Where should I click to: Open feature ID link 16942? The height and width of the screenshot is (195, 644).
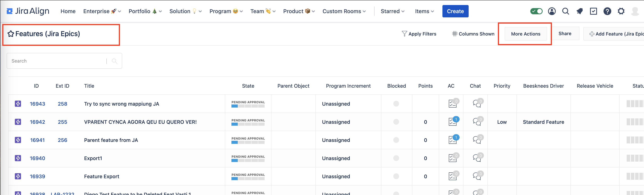pos(38,122)
